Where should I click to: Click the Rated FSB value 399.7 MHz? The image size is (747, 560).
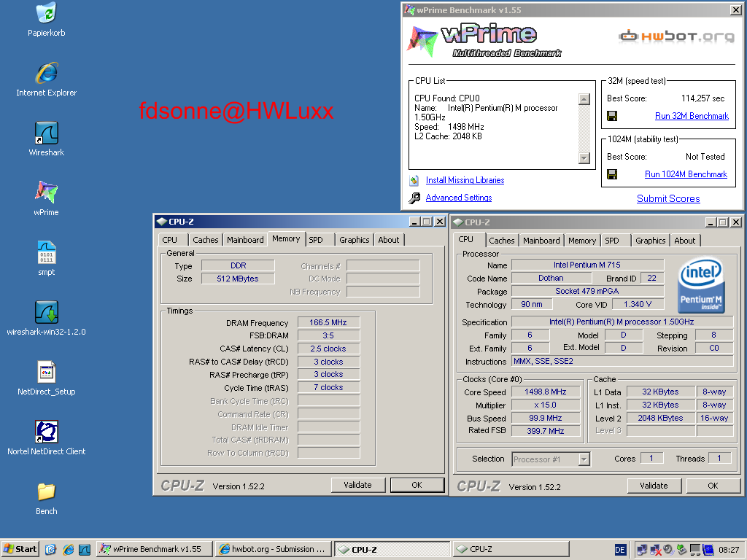click(546, 431)
